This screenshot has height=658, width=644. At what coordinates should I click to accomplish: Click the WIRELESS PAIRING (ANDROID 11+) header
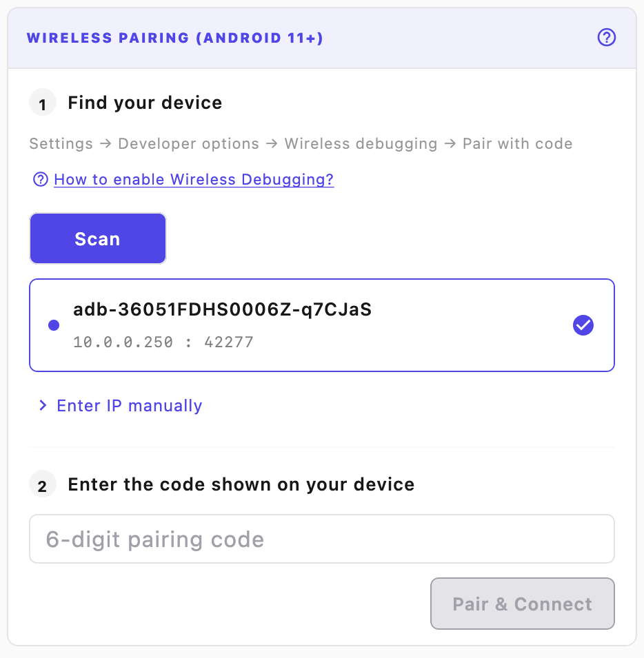(174, 38)
